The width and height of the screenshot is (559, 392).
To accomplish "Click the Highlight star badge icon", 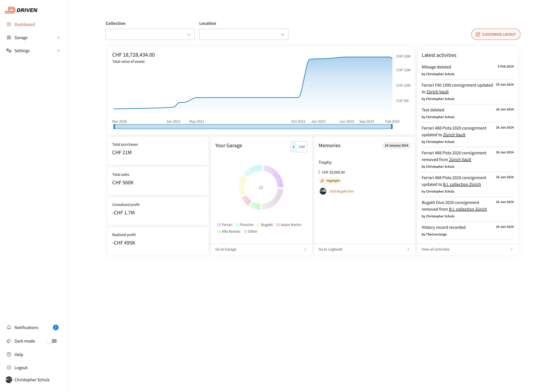I will (x=322, y=181).
